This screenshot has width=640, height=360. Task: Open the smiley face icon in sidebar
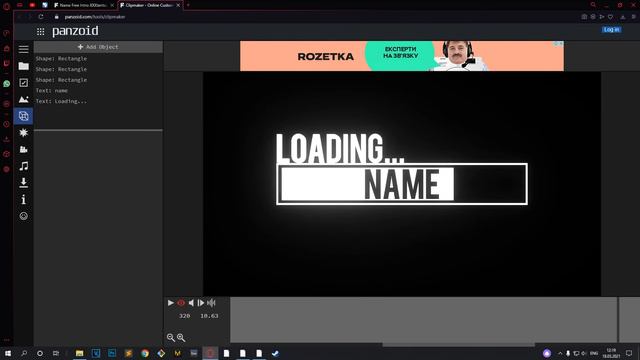(x=24, y=216)
